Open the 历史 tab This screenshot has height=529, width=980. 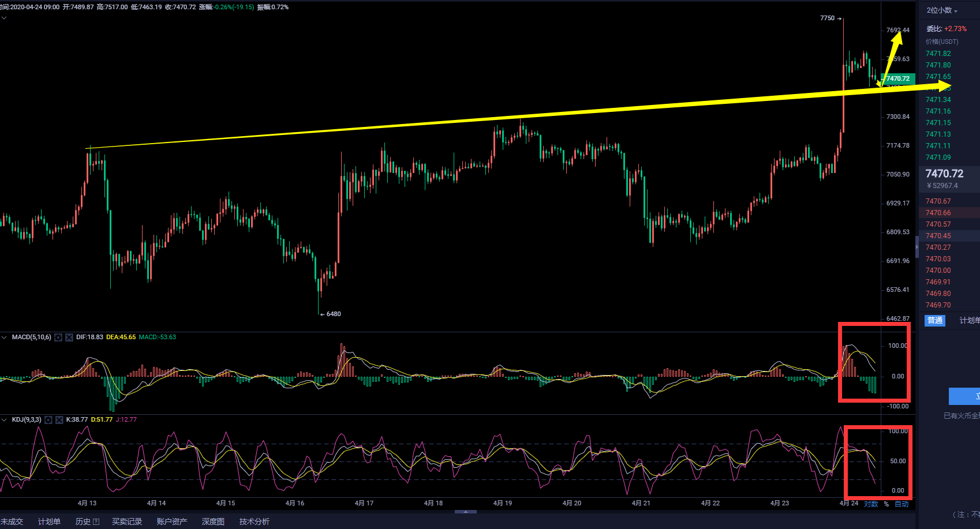pos(83,522)
